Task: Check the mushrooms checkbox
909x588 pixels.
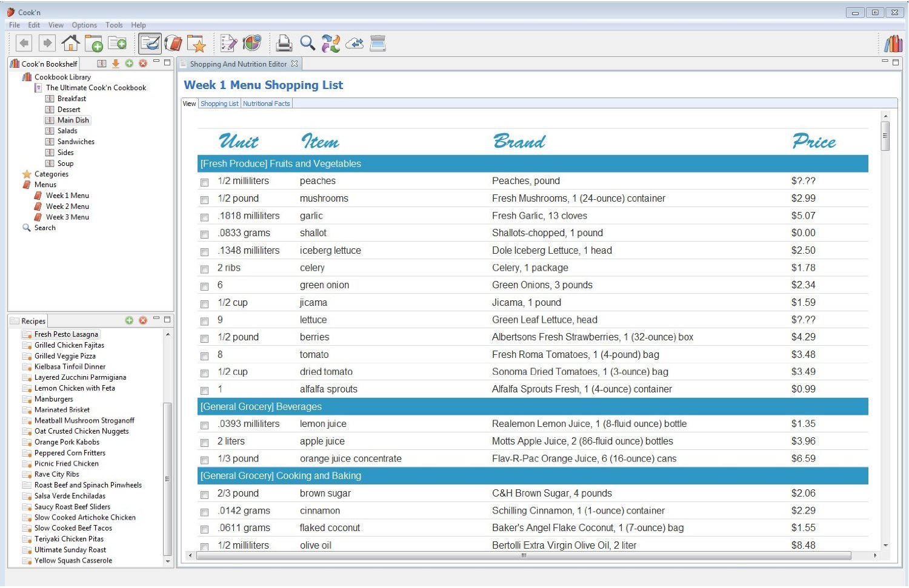Action: click(205, 200)
